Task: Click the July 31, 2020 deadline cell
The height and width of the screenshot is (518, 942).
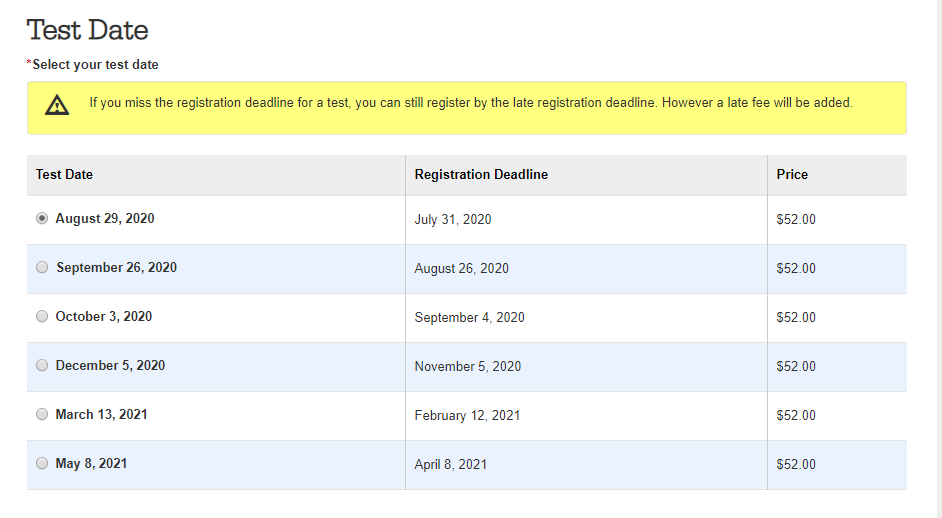Action: point(586,220)
